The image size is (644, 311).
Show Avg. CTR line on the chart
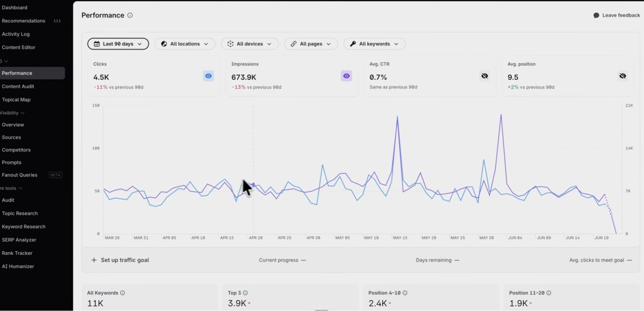point(485,76)
